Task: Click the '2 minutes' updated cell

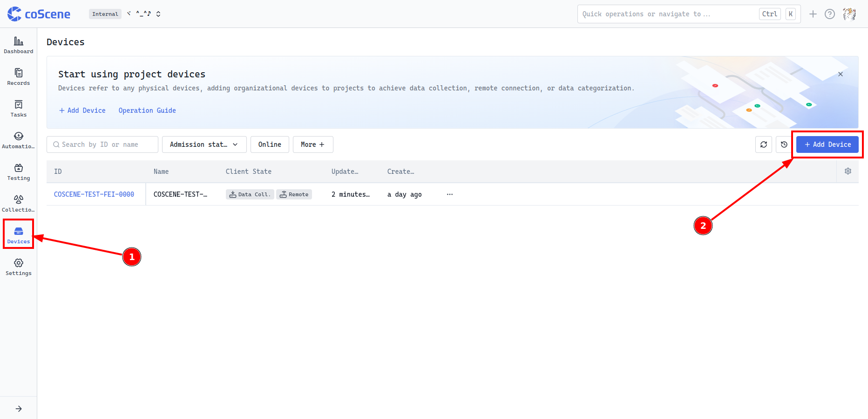Action: 351,194
